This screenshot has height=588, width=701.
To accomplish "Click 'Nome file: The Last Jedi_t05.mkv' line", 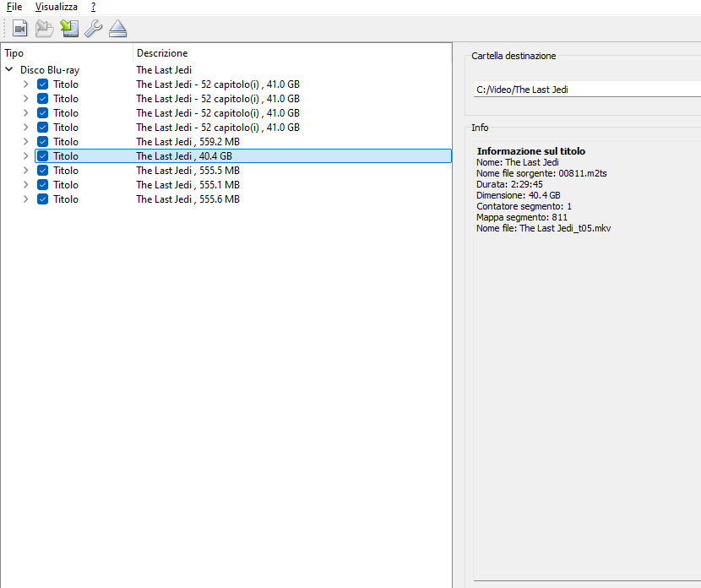I will pyautogui.click(x=544, y=228).
